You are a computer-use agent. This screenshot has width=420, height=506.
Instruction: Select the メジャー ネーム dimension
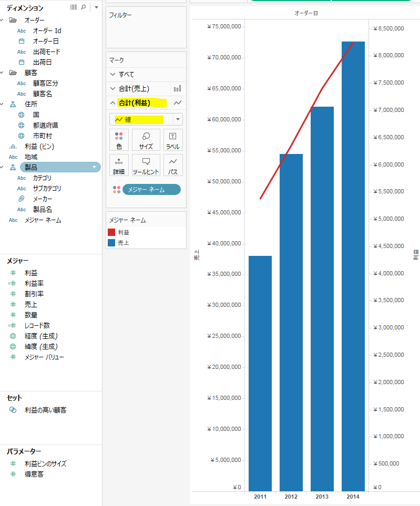coord(43,220)
